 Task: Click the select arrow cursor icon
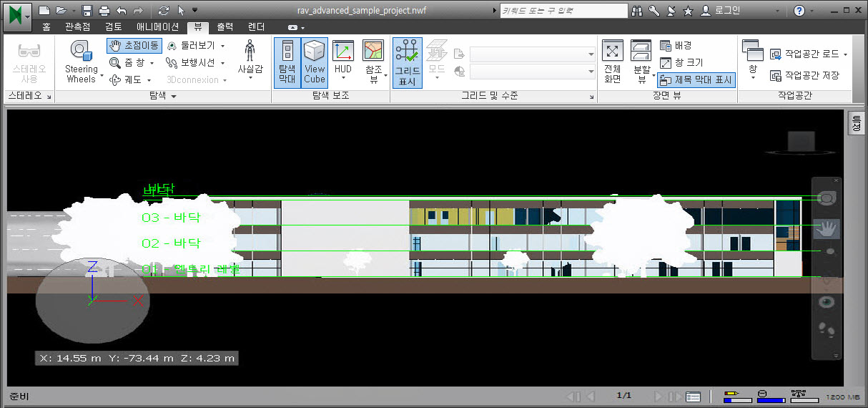(x=181, y=11)
